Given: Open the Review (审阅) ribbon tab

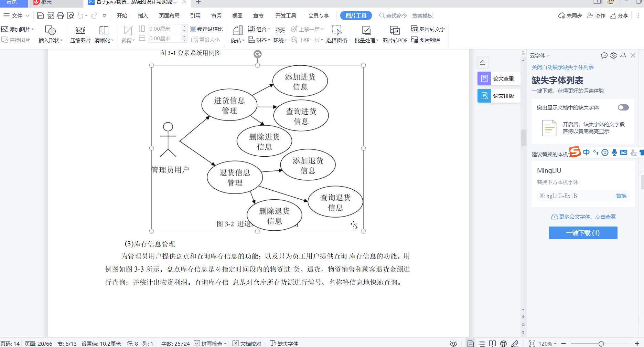Looking at the screenshot, I should (x=216, y=16).
